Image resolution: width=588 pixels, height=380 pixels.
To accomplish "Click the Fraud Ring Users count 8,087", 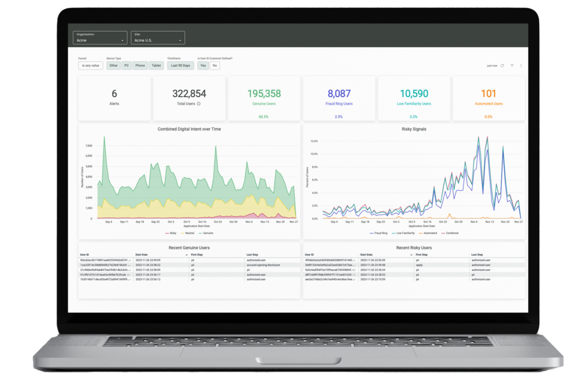I will click(339, 94).
